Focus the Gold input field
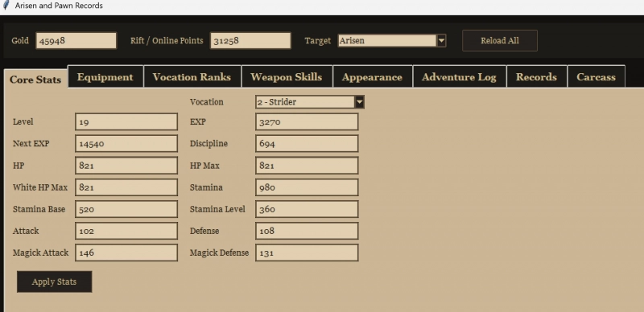 tap(76, 41)
